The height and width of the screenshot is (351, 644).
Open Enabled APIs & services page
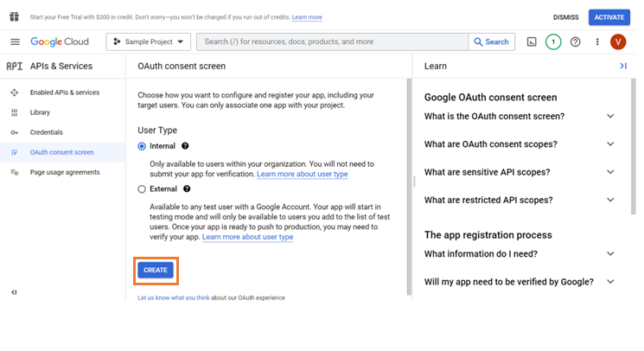pyautogui.click(x=64, y=93)
